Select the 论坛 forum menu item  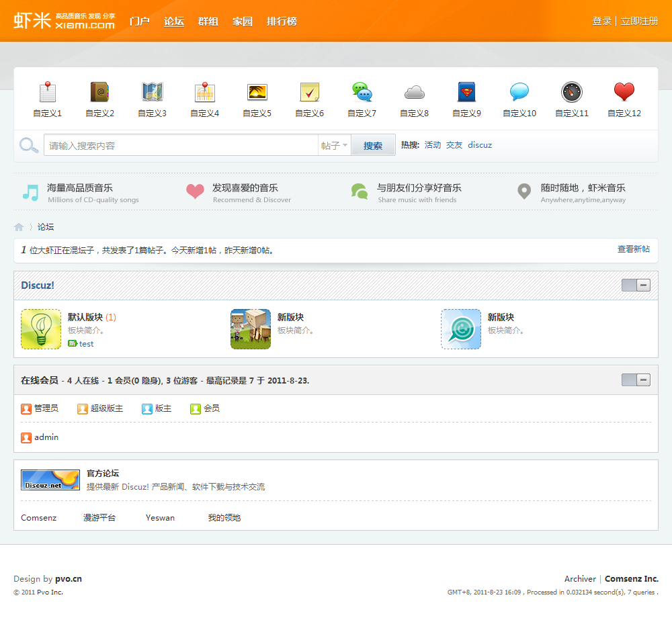point(174,21)
